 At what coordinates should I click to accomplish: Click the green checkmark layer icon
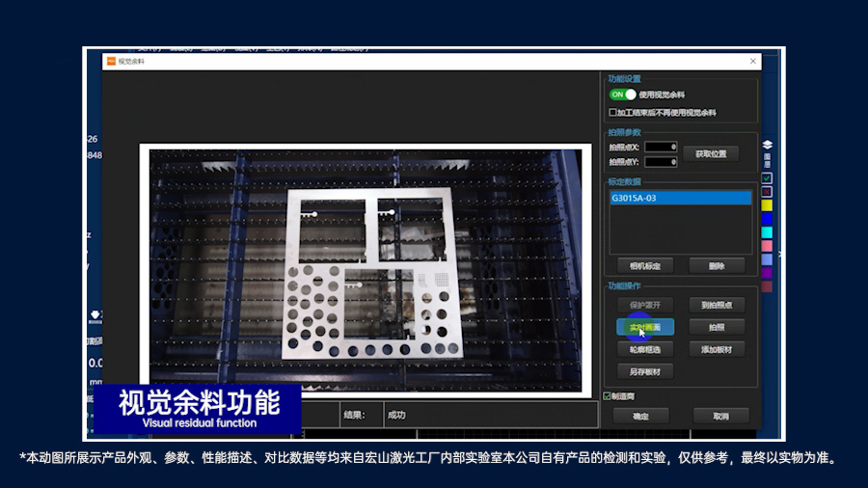tap(767, 178)
